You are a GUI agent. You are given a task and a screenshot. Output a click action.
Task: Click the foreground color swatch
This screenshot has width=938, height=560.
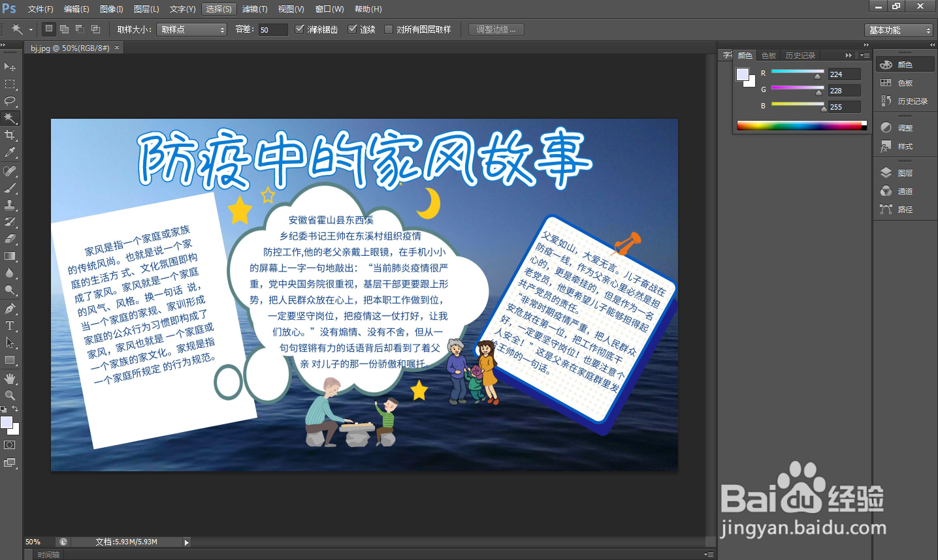7,423
